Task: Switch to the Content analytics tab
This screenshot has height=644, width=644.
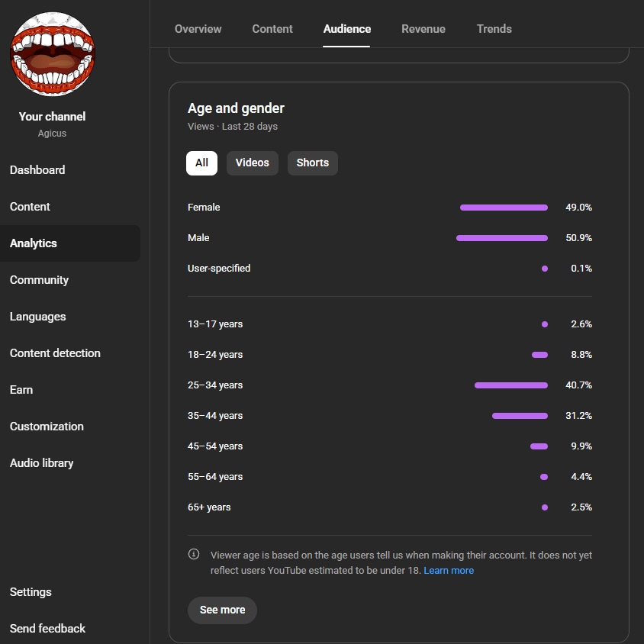Action: (x=272, y=29)
